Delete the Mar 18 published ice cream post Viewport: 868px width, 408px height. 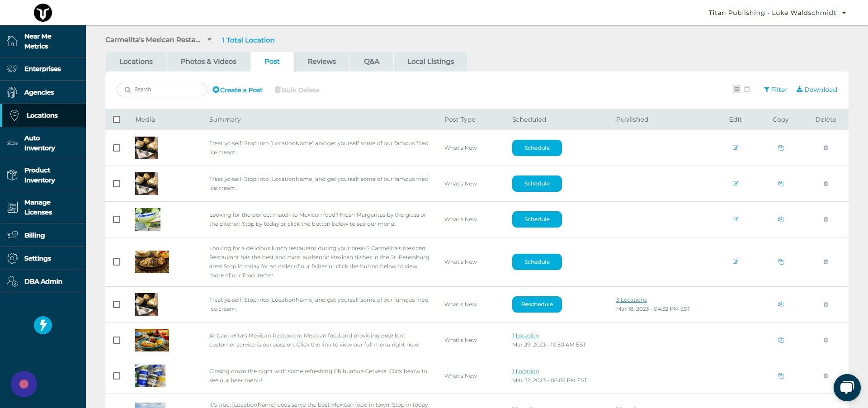click(826, 304)
